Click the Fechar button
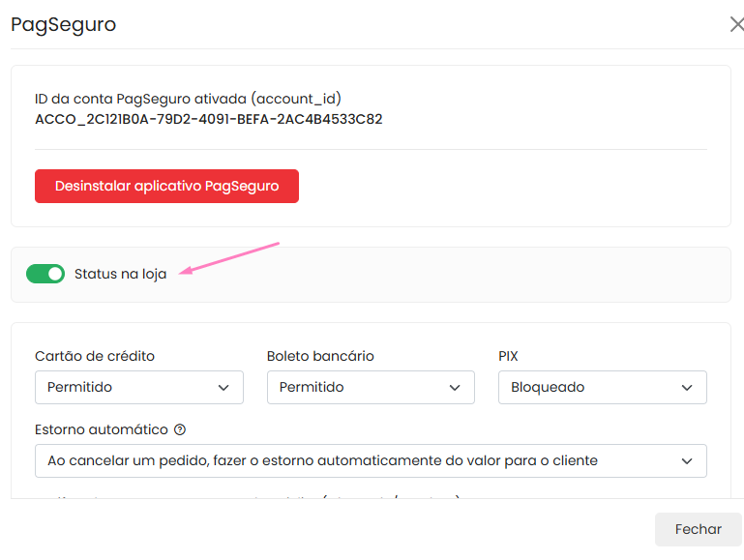 698,529
